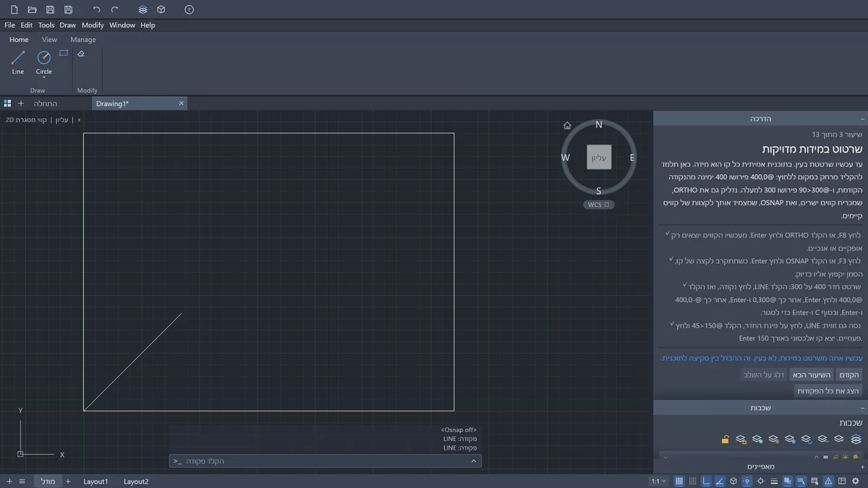Image resolution: width=868 pixels, height=488 pixels.
Task: Click the yellow unlock layer icon
Action: 725,439
